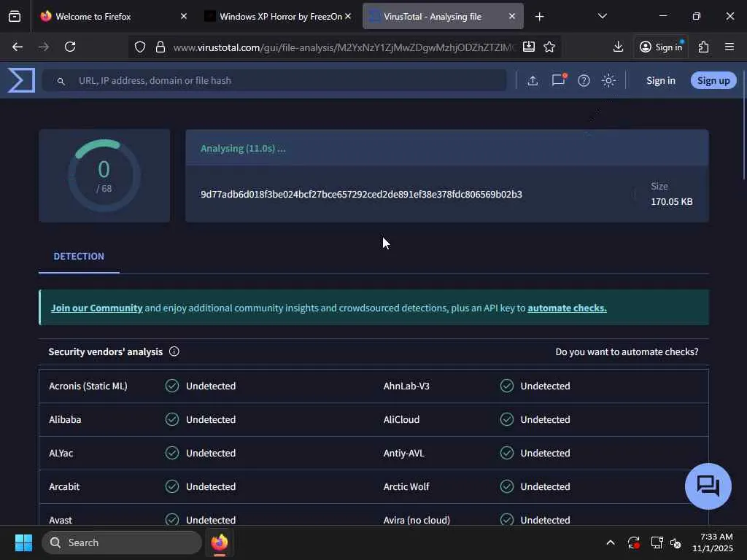Go back to previous page
The width and height of the screenshot is (747, 560).
coord(18,47)
